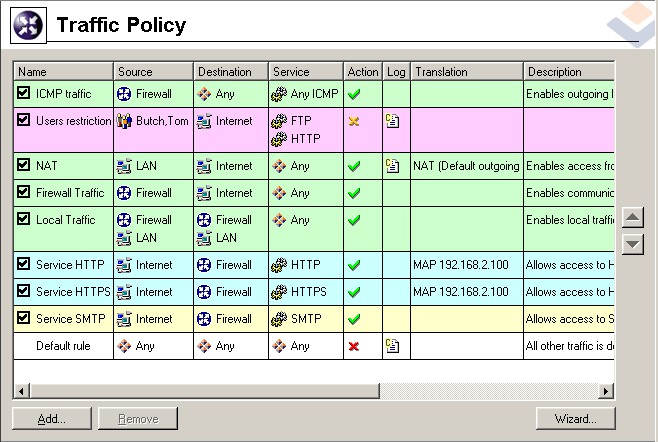Click the HTTPS service gear icon
The height and width of the screenshot is (442, 658).
click(279, 292)
